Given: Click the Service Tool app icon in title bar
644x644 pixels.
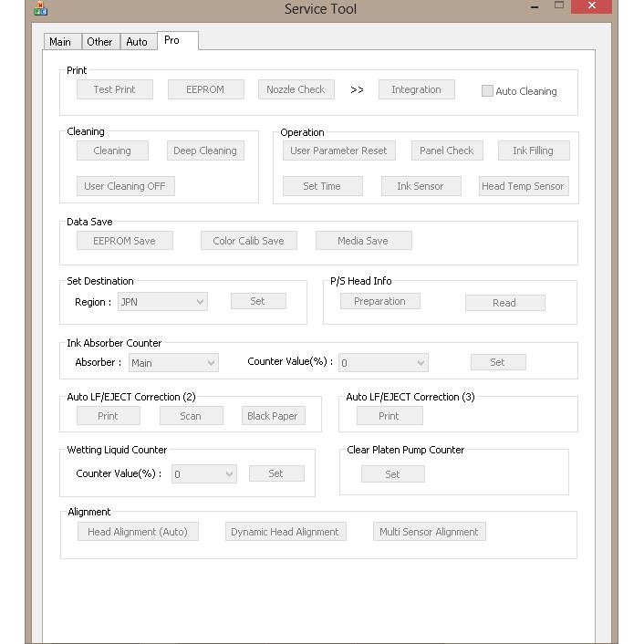Looking at the screenshot, I should [x=40, y=8].
